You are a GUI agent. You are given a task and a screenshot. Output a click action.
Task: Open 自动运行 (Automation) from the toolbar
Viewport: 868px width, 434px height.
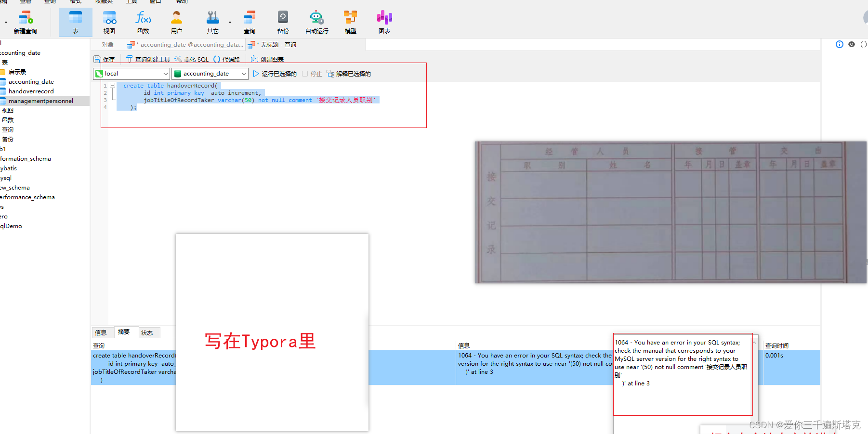[x=316, y=22]
